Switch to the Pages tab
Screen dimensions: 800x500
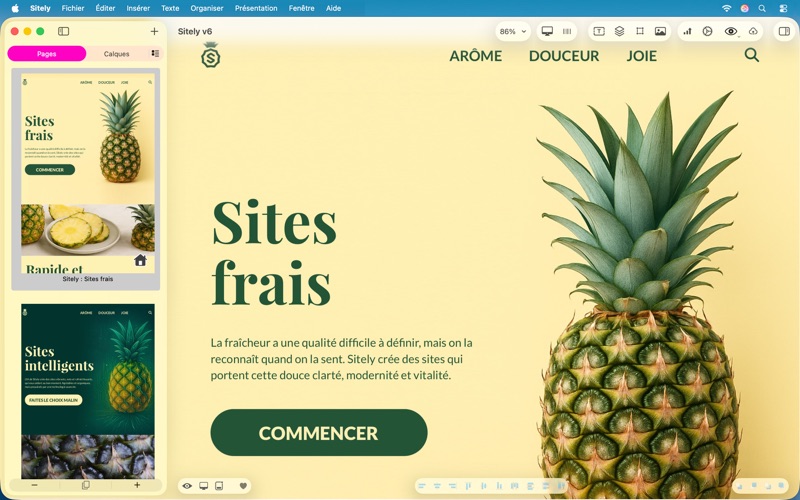[46, 54]
